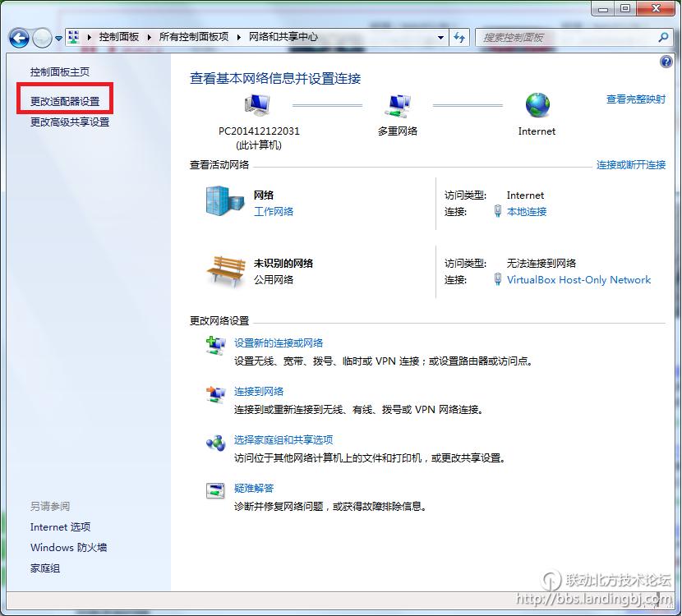This screenshot has height=616, width=682.
Task: Click the refresh arrow in address bar
Action: click(x=459, y=37)
